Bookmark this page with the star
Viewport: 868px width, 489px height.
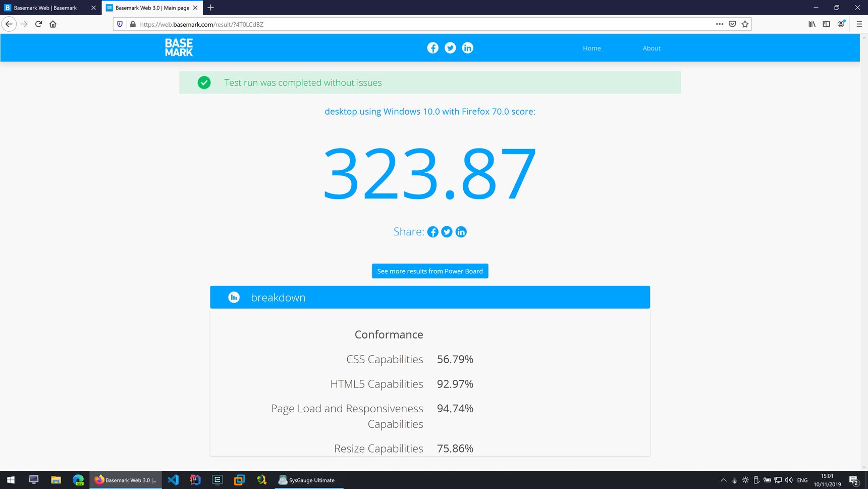coord(745,24)
